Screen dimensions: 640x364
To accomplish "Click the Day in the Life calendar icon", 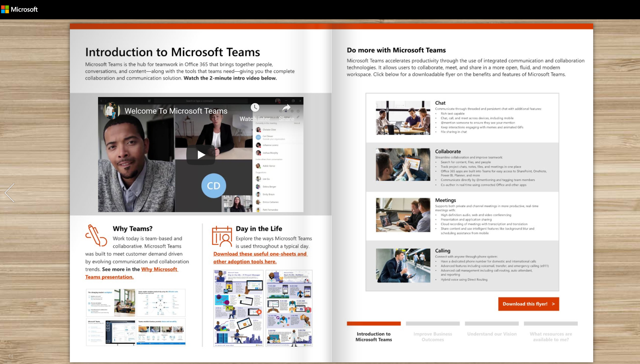I will (222, 236).
